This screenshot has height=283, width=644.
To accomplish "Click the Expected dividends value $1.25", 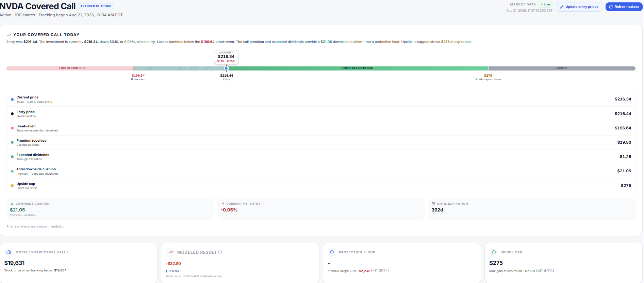I will click(x=625, y=157).
